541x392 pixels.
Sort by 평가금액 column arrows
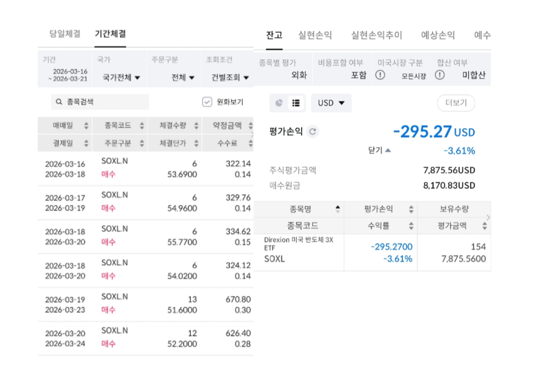(485, 226)
